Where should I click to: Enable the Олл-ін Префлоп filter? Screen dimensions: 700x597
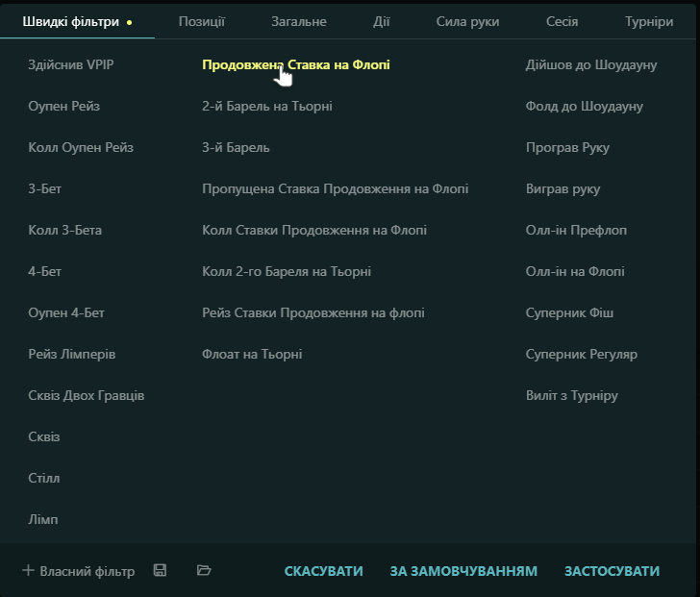coord(576,230)
